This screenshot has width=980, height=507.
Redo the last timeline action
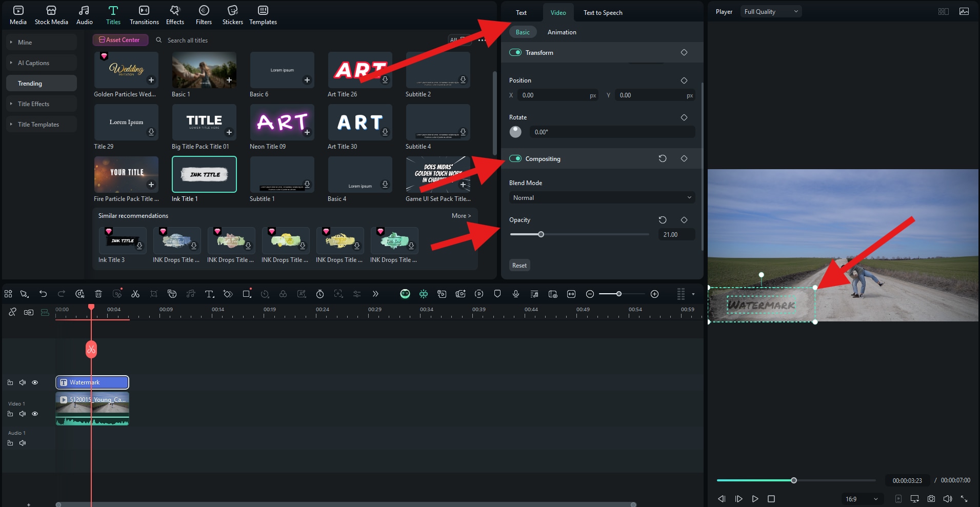pyautogui.click(x=62, y=294)
